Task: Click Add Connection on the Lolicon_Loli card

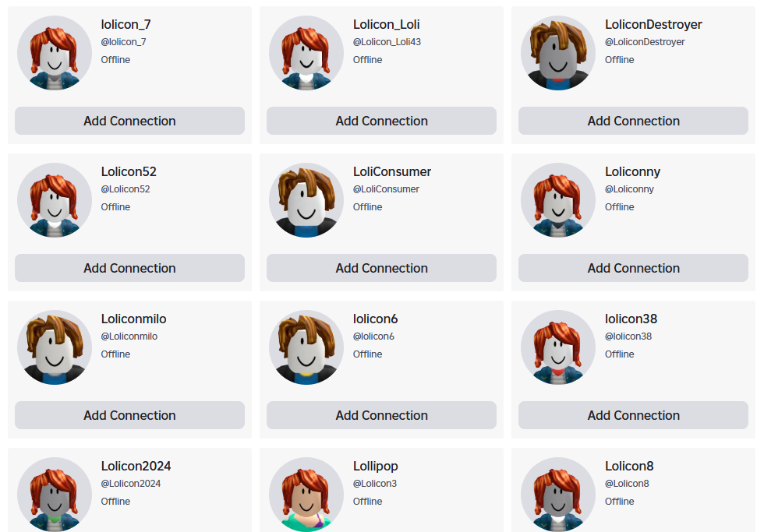Action: [x=381, y=121]
